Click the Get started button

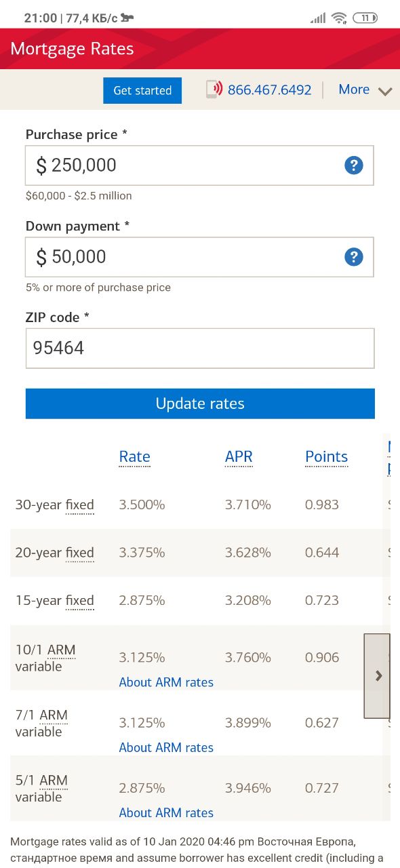point(142,90)
